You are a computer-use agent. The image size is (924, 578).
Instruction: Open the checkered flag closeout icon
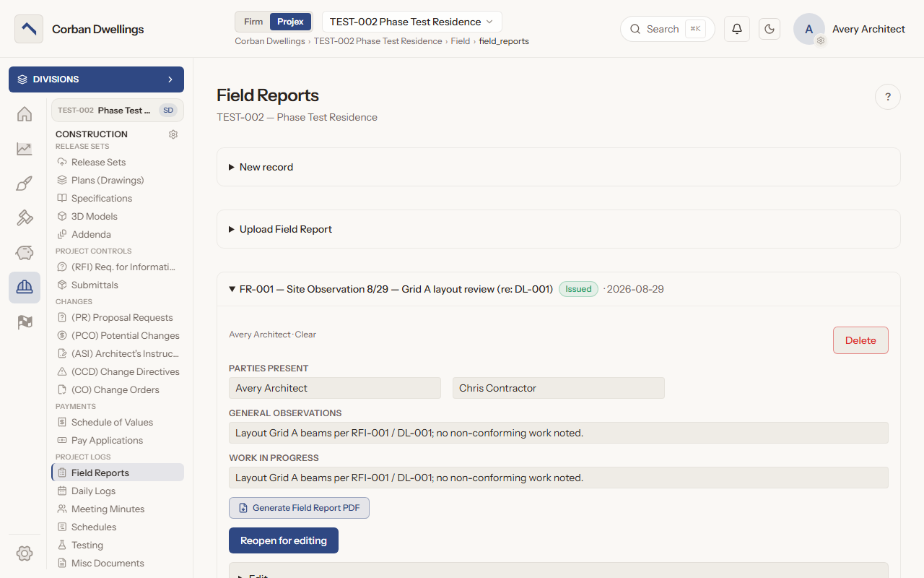click(25, 322)
